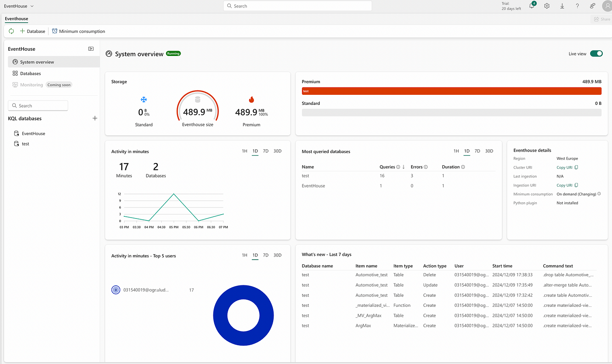This screenshot has width=612, height=364.
Task: Set Most queried databases range to 1D
Action: [467, 151]
